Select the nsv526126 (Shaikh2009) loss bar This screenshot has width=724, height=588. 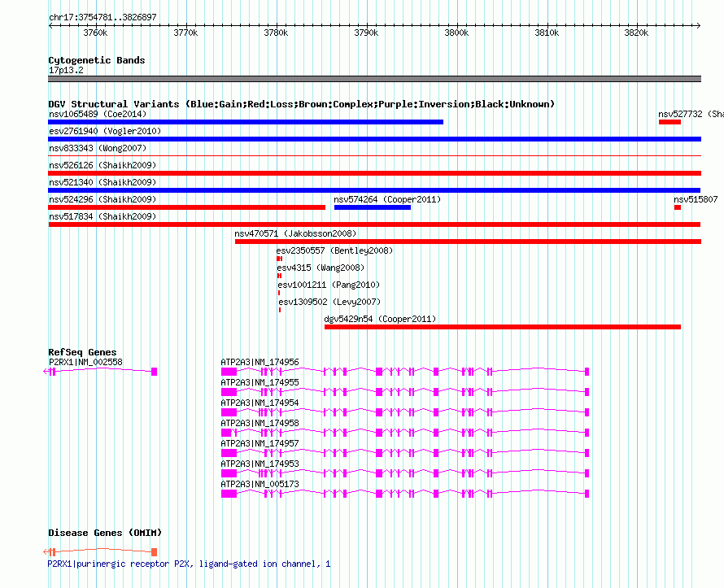[374, 173]
